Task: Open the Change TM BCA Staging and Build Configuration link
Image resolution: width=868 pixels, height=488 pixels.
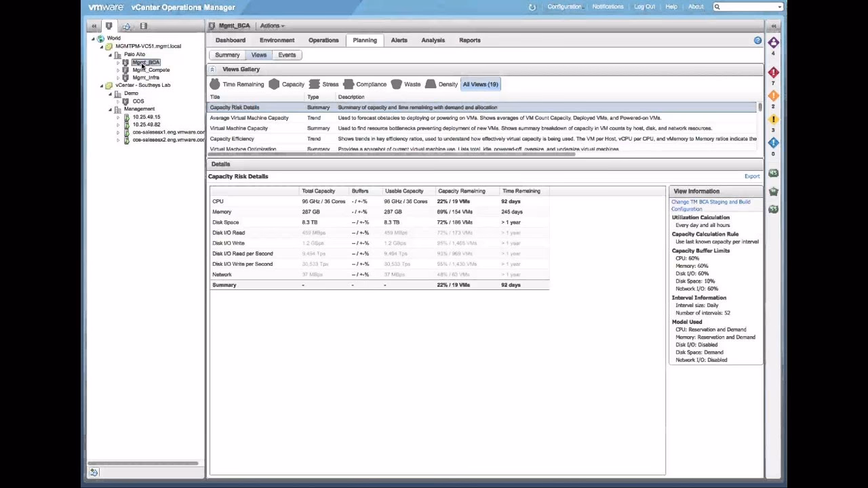Action: pos(710,205)
